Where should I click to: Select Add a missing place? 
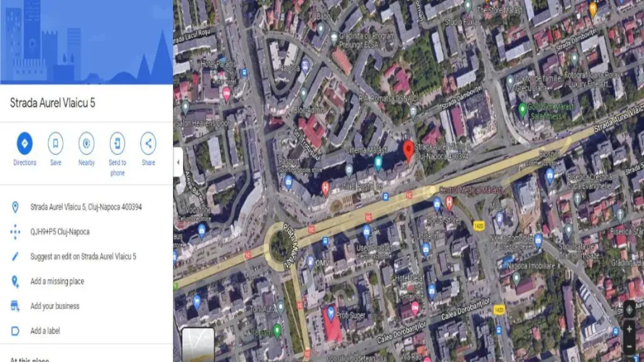57,282
